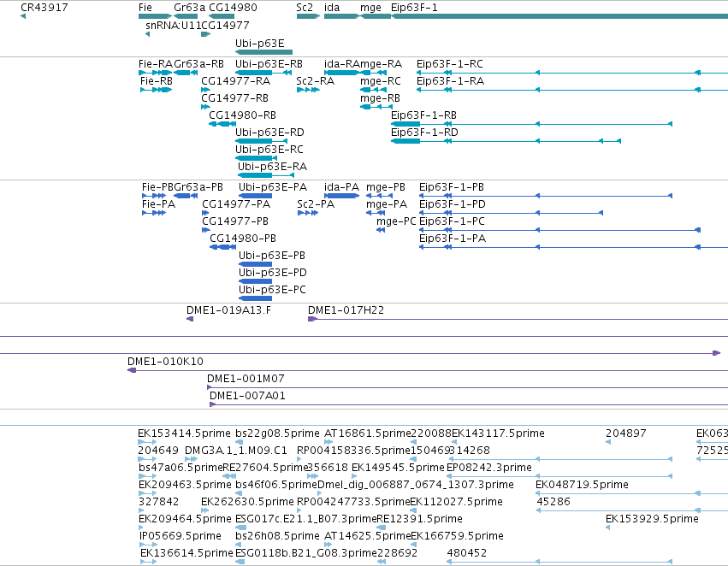The height and width of the screenshot is (566, 728).
Task: Click the CR43917 gene label
Action: pyautogui.click(x=44, y=8)
